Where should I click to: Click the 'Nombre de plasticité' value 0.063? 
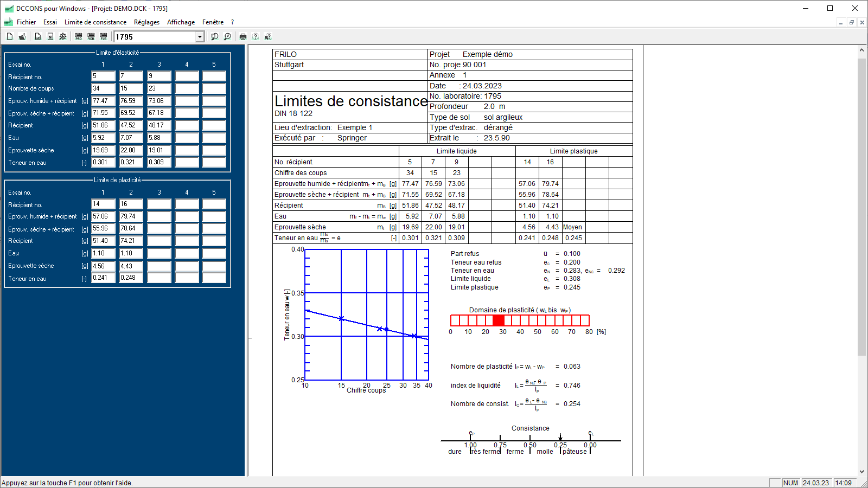coord(572,367)
